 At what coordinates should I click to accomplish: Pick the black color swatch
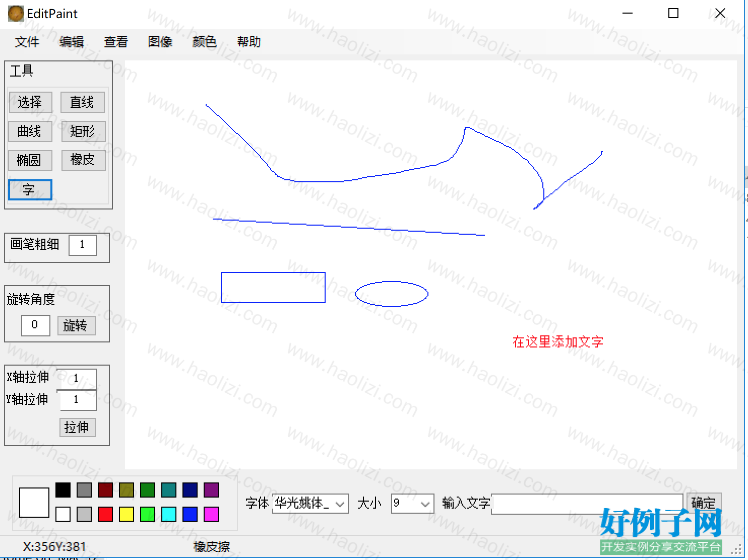(63, 490)
